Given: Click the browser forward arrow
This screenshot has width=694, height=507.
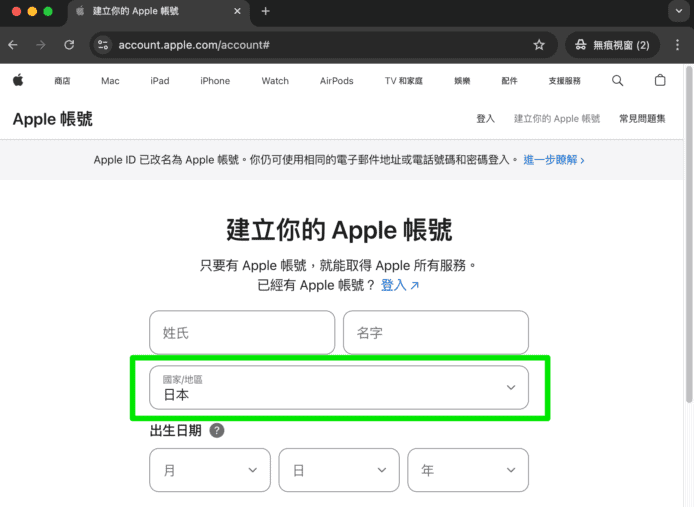Looking at the screenshot, I should 41,45.
